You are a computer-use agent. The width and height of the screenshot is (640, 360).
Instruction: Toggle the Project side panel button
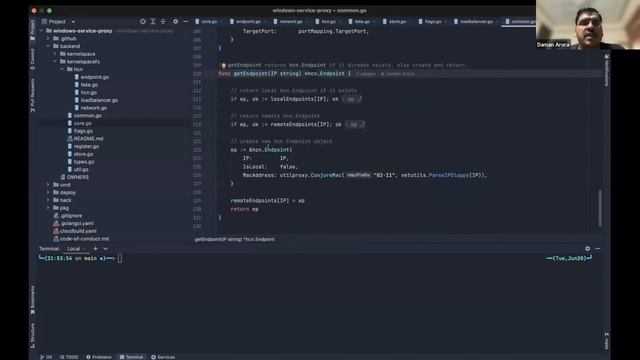click(33, 30)
